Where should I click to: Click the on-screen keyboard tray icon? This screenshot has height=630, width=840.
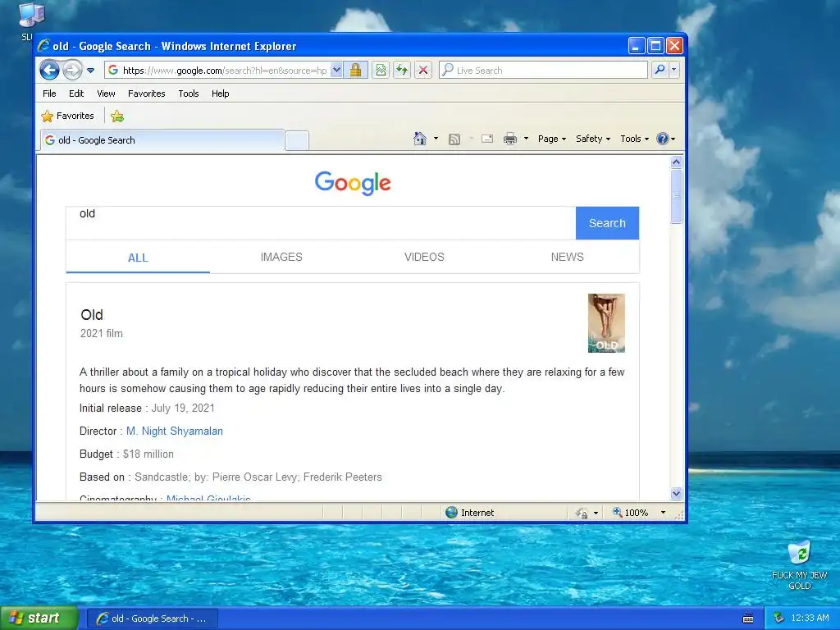click(x=748, y=619)
